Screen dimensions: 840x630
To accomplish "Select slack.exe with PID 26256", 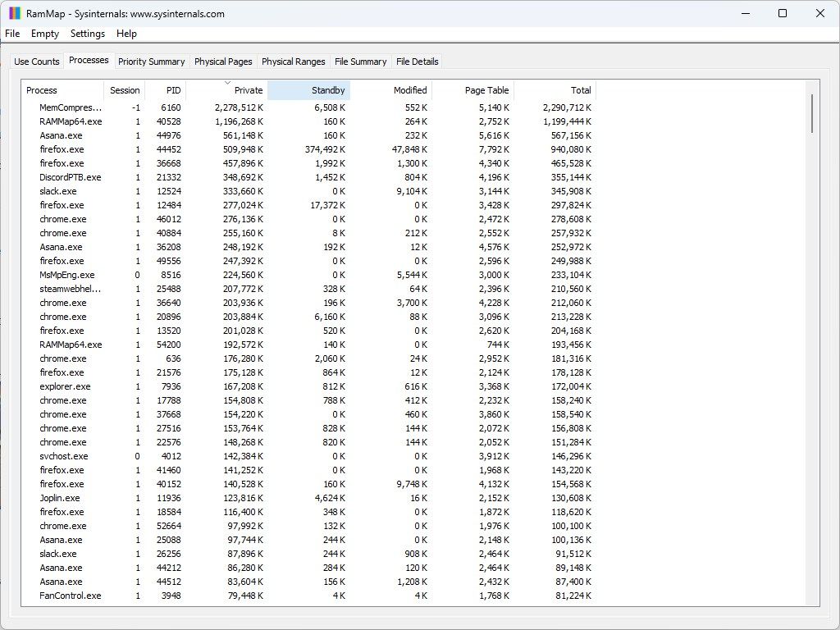I will point(309,554).
